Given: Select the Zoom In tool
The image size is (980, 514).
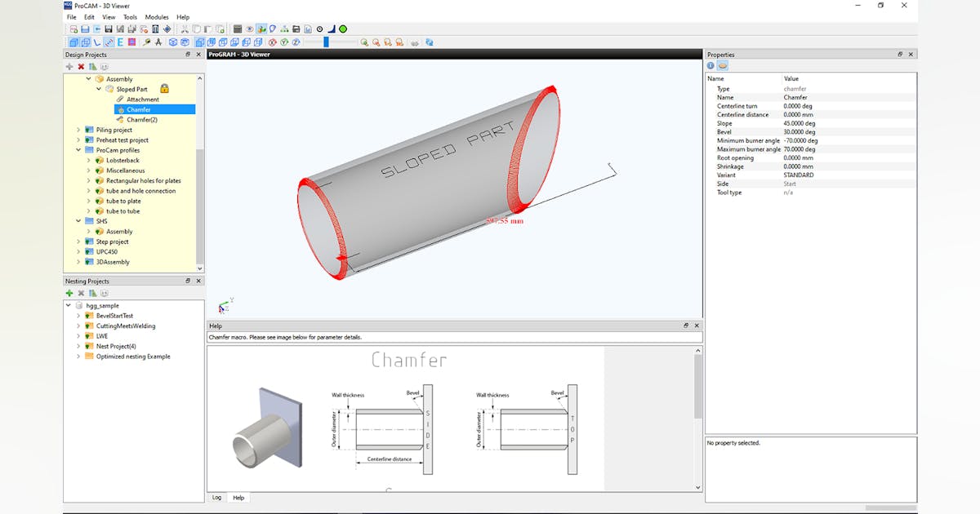Looking at the screenshot, I should coord(364,42).
